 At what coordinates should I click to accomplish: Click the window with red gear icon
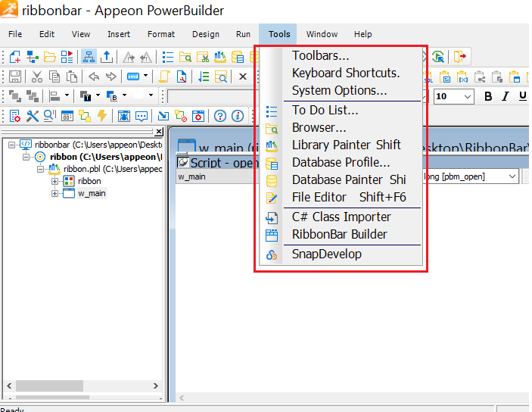pos(198,116)
